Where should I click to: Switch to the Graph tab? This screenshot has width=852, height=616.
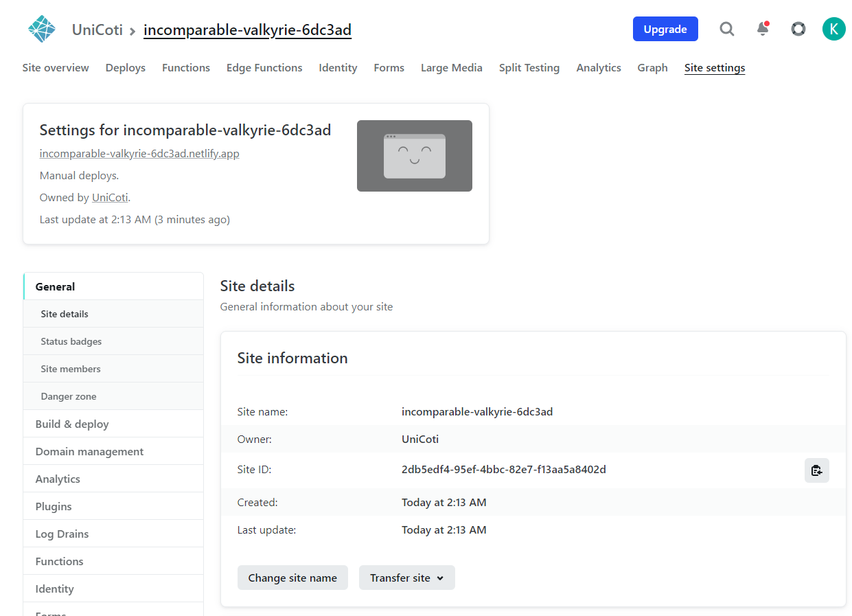point(652,68)
